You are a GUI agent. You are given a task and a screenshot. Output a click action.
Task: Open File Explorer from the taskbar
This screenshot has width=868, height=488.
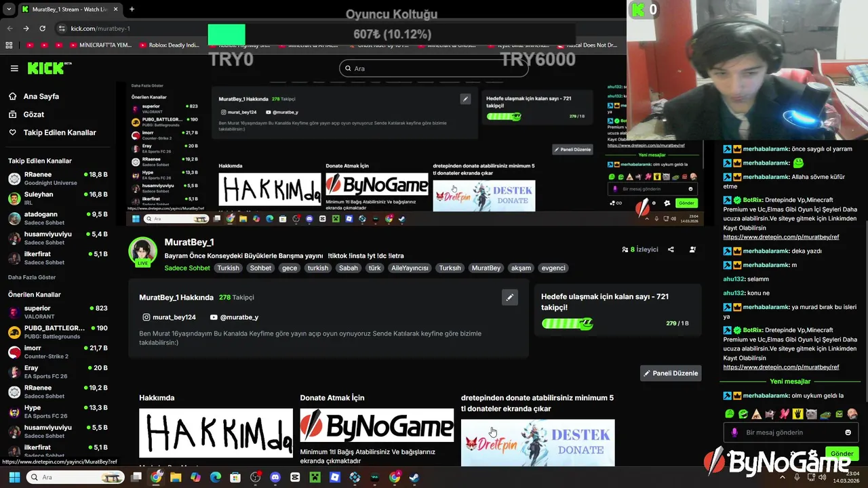[176, 477]
